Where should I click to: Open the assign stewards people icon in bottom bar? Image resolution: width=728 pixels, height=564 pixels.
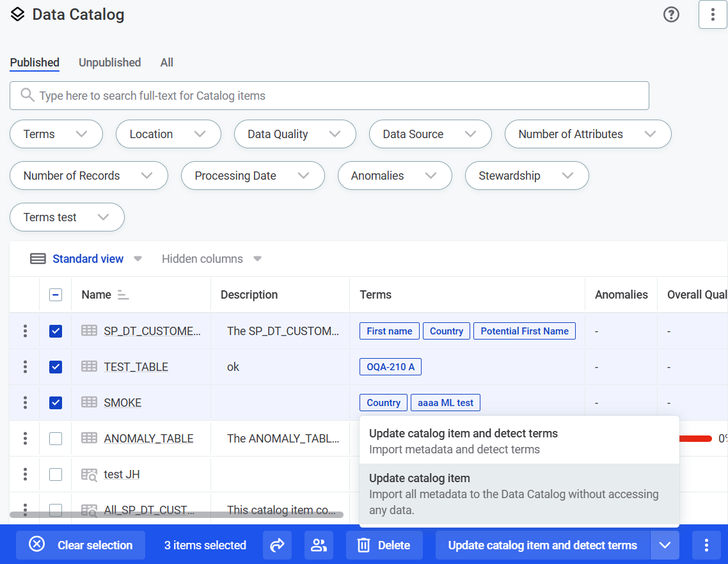coord(318,545)
